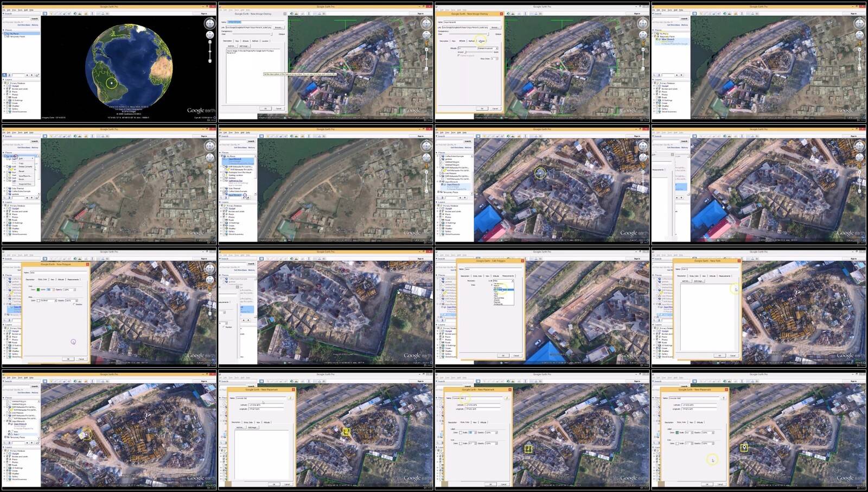Open File menu in globe frame
This screenshot has height=492, width=868.
[x=4, y=10]
